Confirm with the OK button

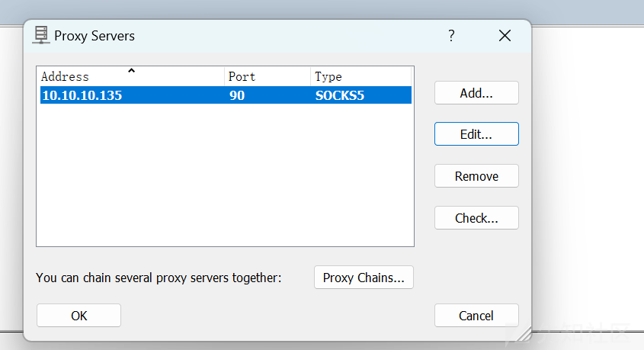click(78, 316)
